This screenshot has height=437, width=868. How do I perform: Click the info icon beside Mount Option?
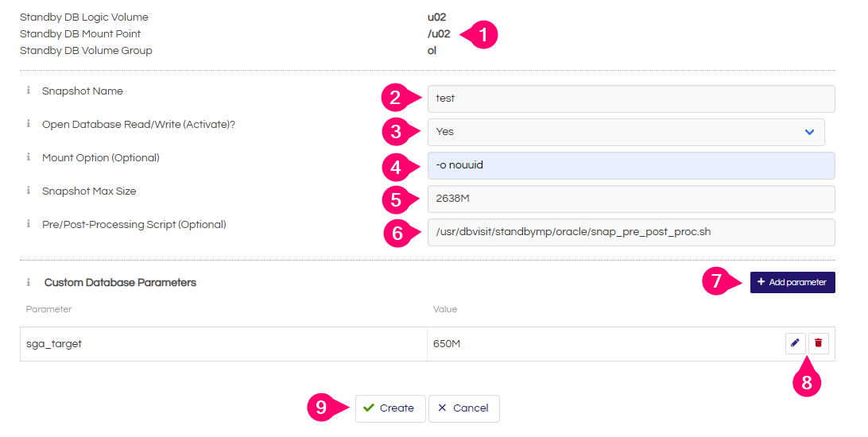[x=29, y=157]
